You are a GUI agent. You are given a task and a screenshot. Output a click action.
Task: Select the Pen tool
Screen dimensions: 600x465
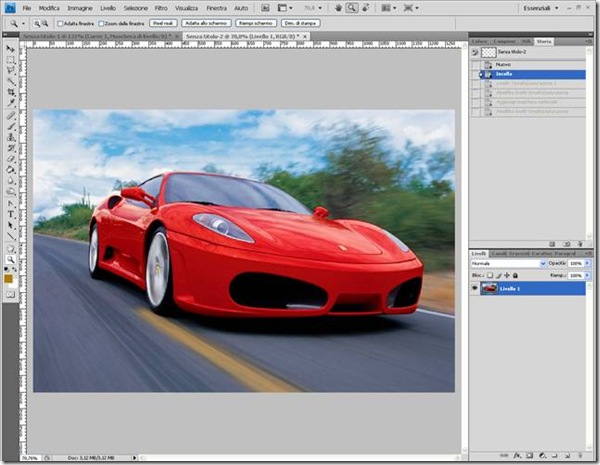[10, 204]
